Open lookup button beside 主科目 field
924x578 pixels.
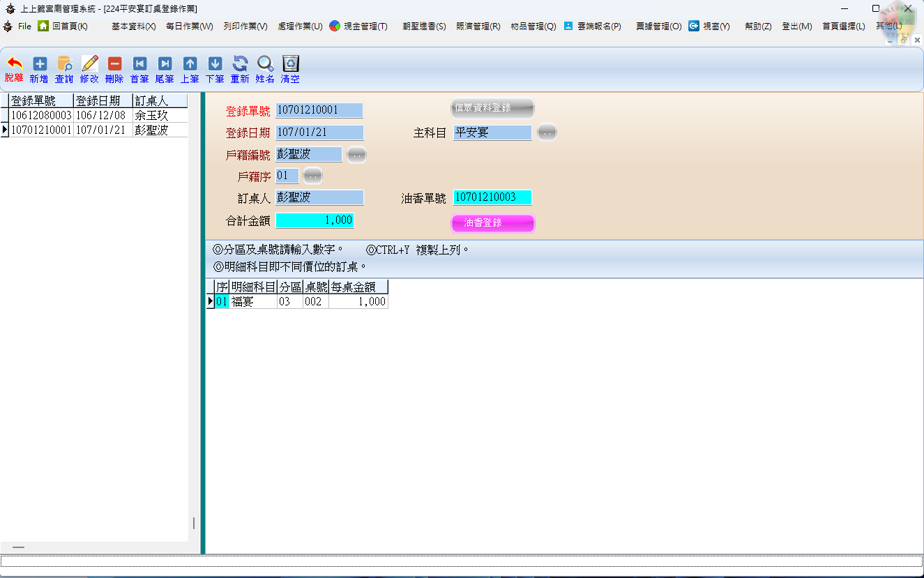(547, 132)
